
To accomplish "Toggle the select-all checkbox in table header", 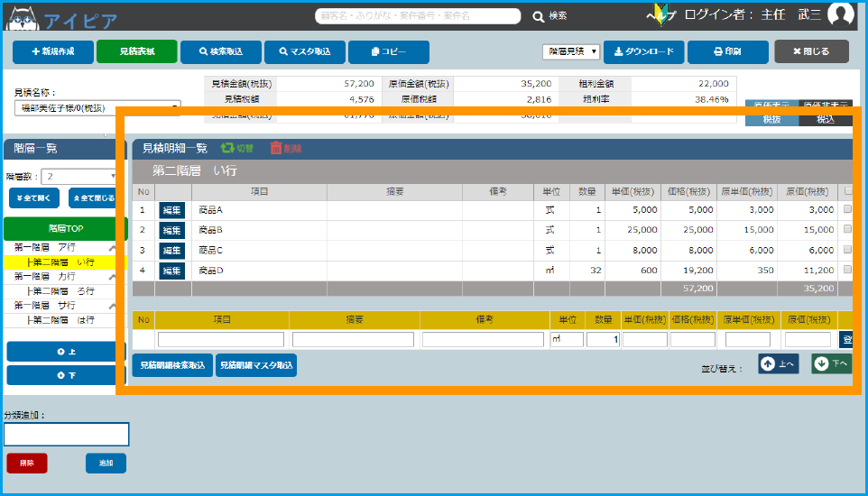I will click(846, 191).
